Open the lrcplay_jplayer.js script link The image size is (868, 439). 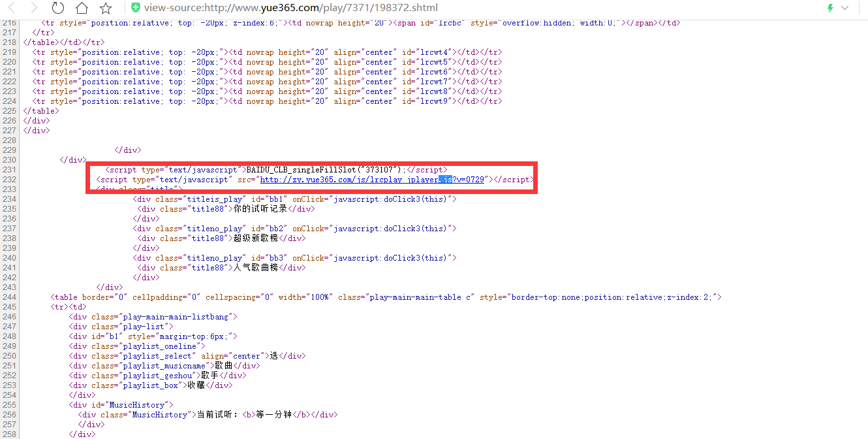[x=372, y=180]
